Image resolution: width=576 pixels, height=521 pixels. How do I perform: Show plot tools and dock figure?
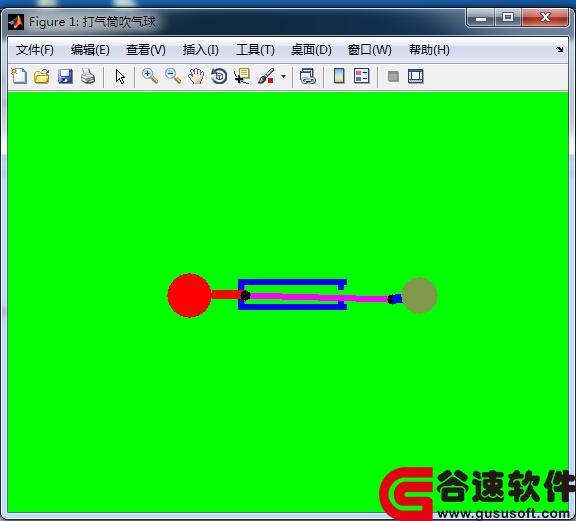(x=415, y=76)
